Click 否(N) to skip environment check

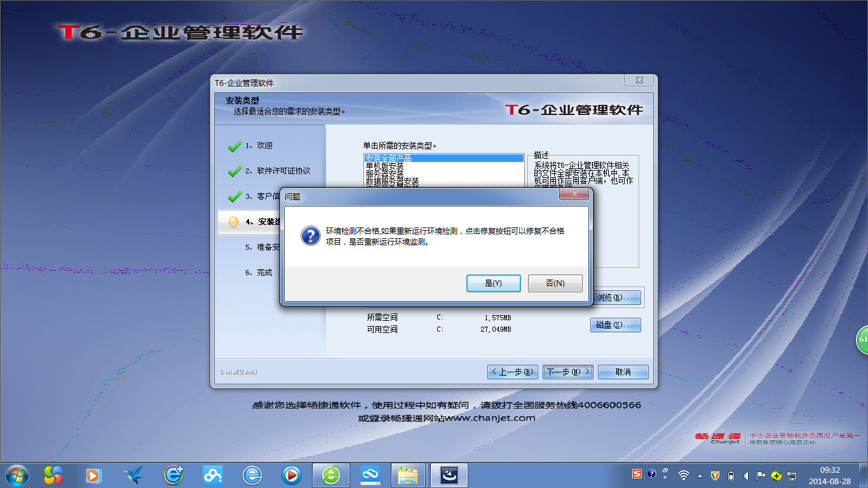[555, 283]
